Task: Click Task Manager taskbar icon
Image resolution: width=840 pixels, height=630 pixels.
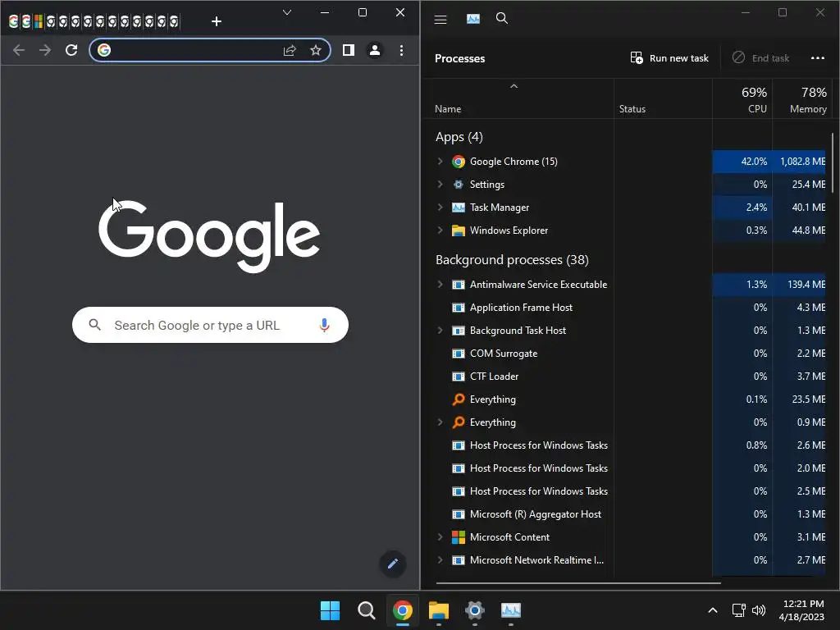Action: point(511,610)
